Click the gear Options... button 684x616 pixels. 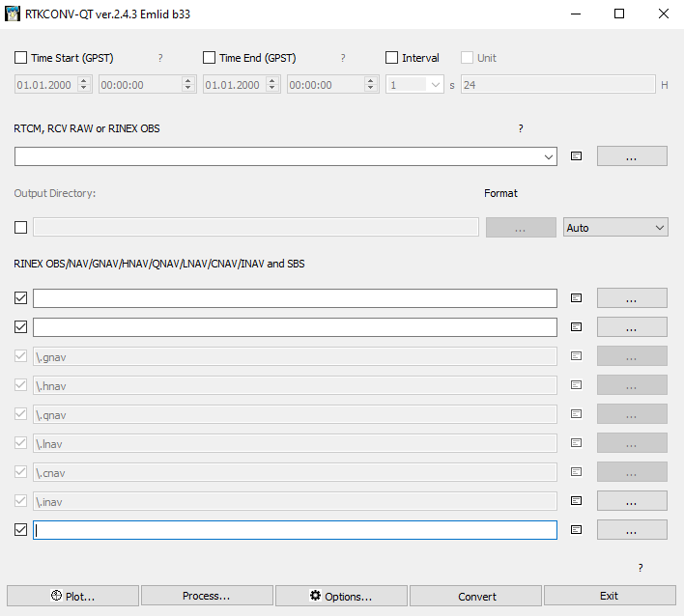(341, 596)
